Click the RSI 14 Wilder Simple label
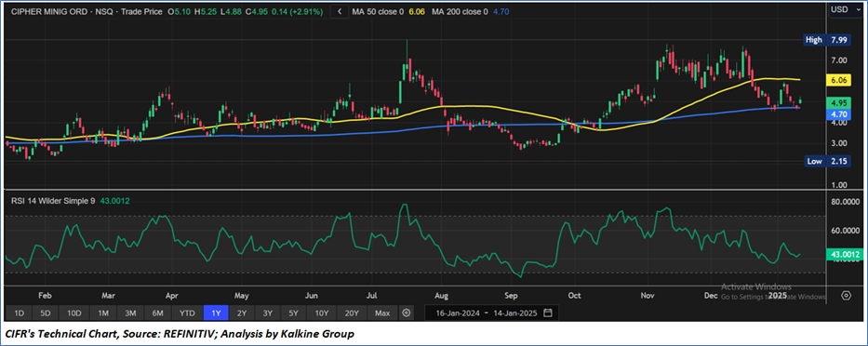 [x=53, y=201]
